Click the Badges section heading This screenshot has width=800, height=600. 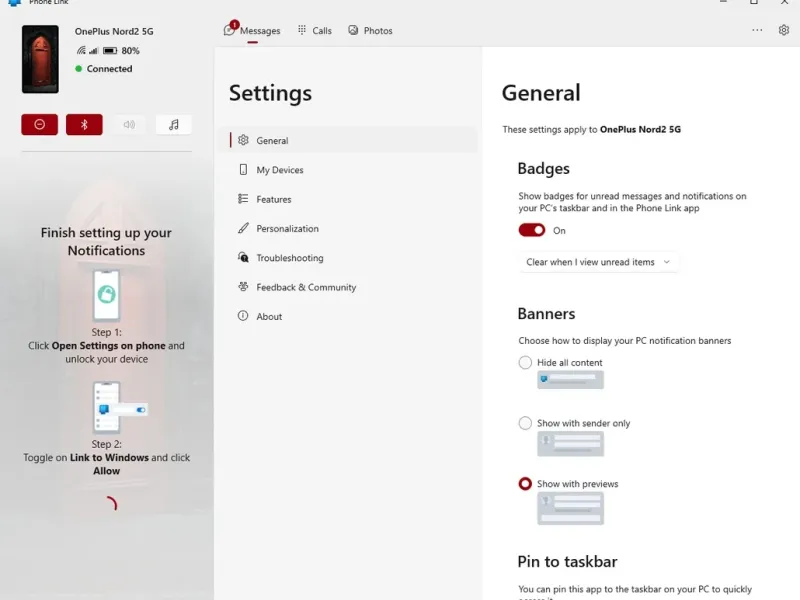coord(543,168)
